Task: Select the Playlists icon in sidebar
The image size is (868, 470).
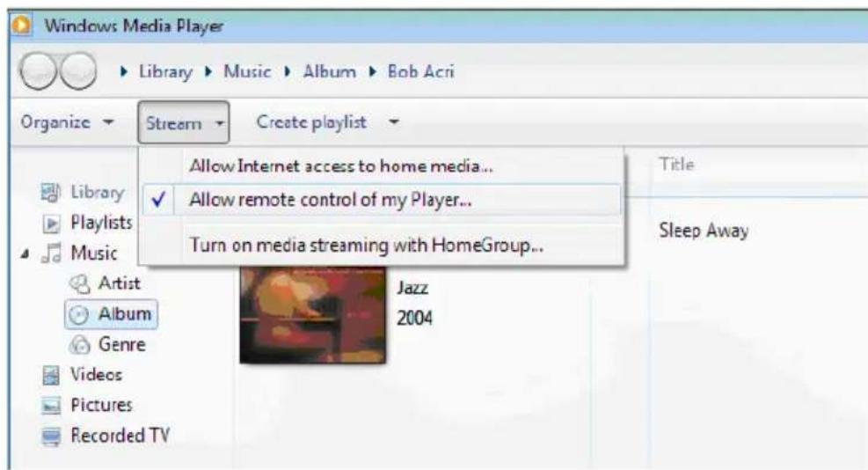Action: click(x=51, y=223)
